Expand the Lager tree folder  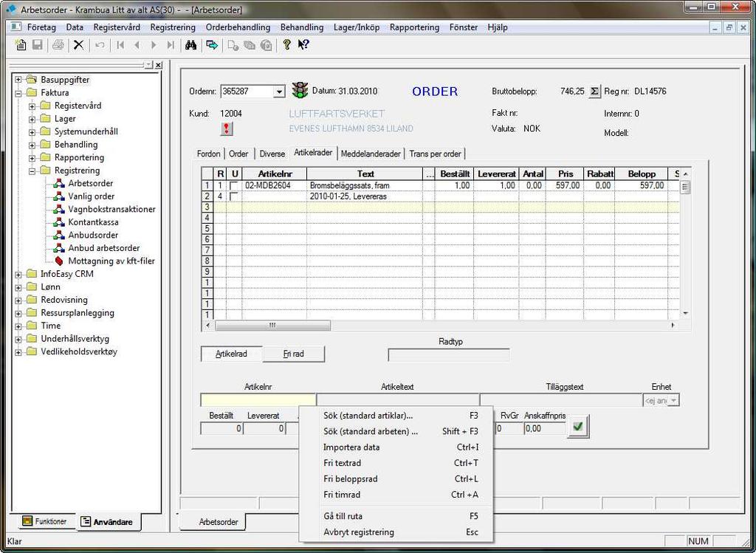tap(32, 119)
